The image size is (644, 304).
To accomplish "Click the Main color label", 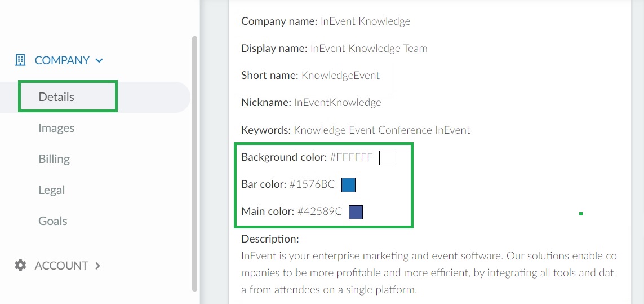I will 268,212.
